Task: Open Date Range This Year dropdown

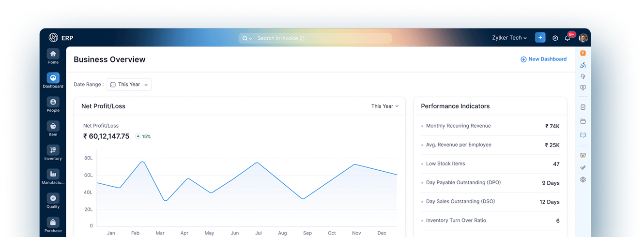Action: pos(129,85)
